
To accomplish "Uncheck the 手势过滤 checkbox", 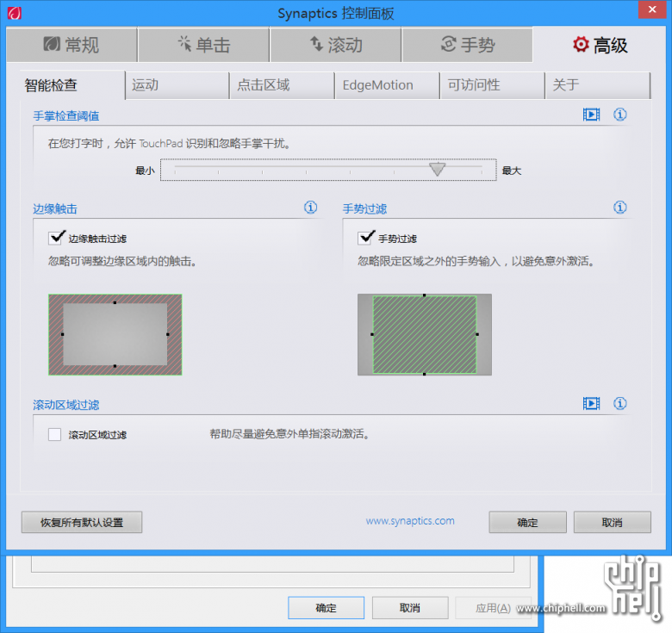I will point(365,238).
